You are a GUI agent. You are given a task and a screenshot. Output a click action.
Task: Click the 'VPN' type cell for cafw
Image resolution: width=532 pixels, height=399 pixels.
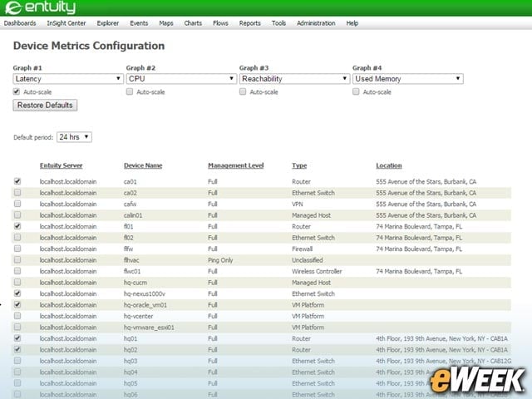tap(298, 204)
